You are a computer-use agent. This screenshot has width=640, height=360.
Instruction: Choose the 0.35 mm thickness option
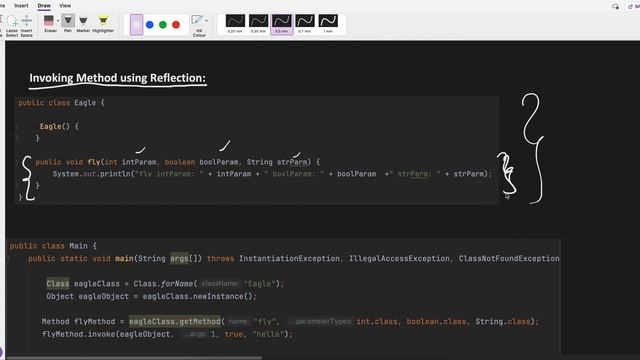258,23
